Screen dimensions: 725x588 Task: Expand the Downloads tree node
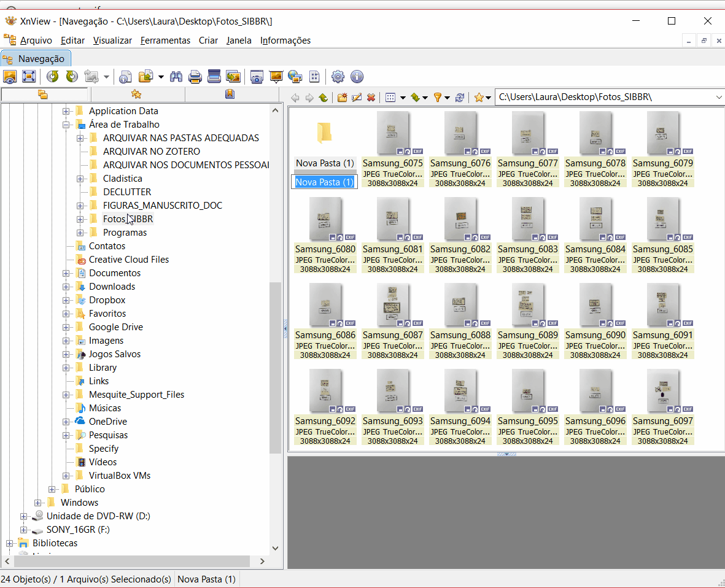[x=66, y=287]
